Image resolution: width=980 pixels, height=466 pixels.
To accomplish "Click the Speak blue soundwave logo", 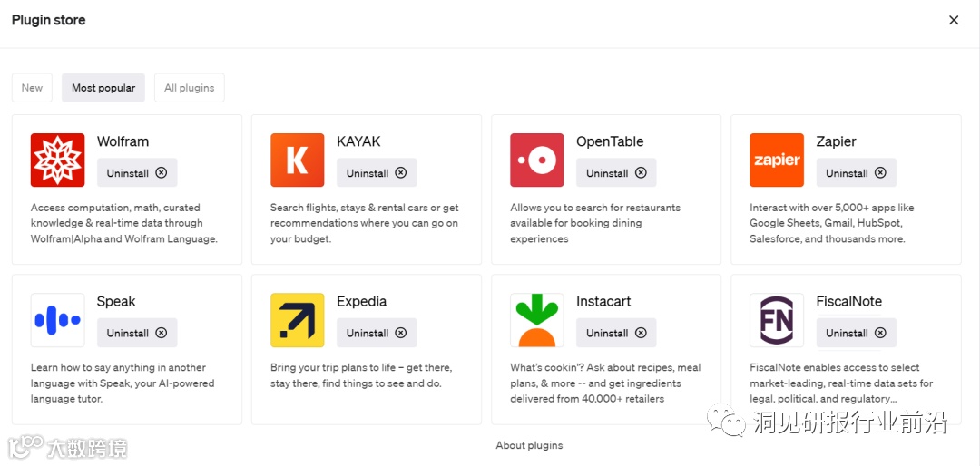I will click(57, 320).
